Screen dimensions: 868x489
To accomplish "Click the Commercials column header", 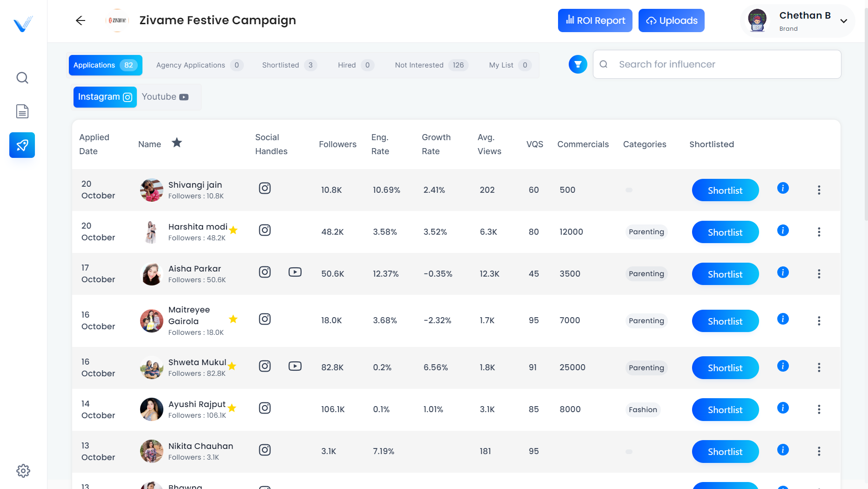I will pos(583,144).
